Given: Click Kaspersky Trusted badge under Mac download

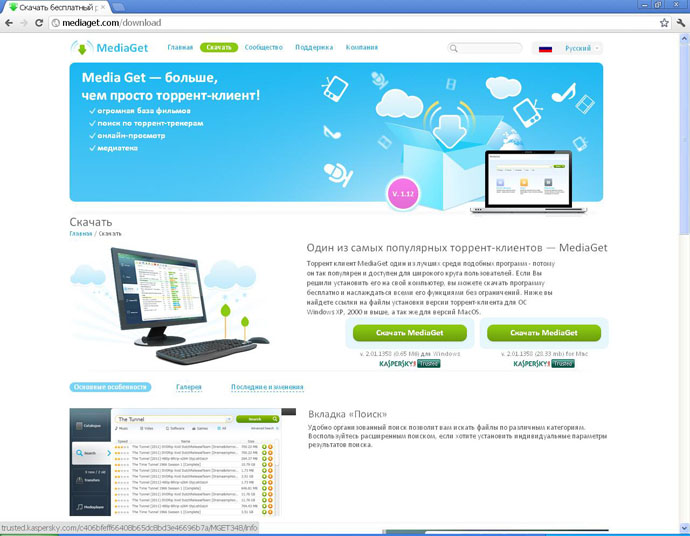Looking at the screenshot, I should [544, 363].
